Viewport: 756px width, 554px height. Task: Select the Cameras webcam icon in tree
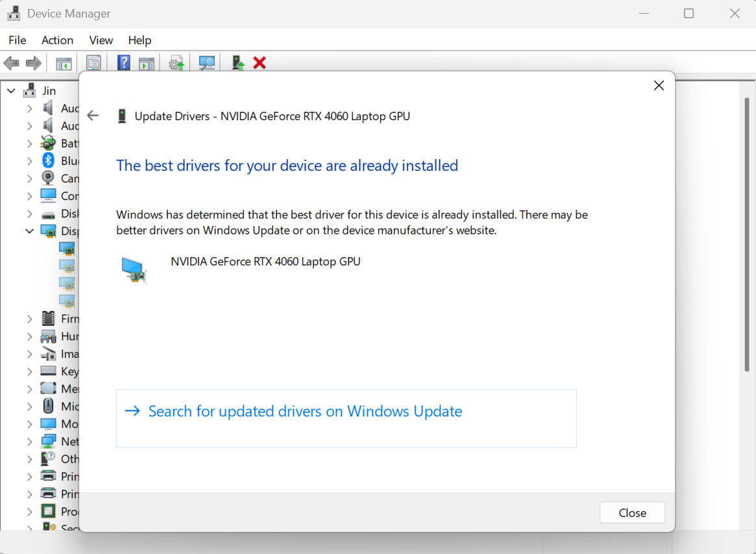pos(48,178)
